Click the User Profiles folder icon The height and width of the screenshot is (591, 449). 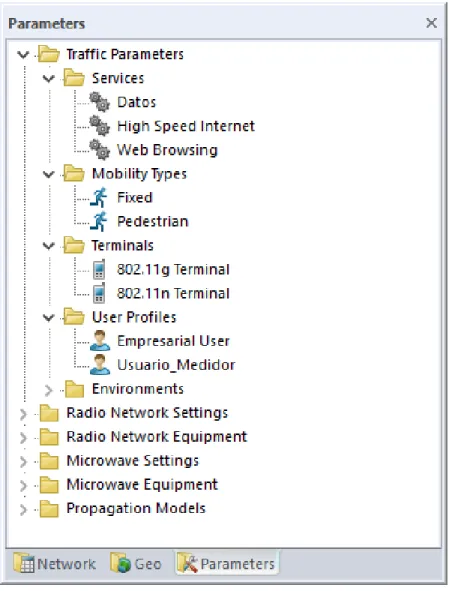[x=74, y=317]
